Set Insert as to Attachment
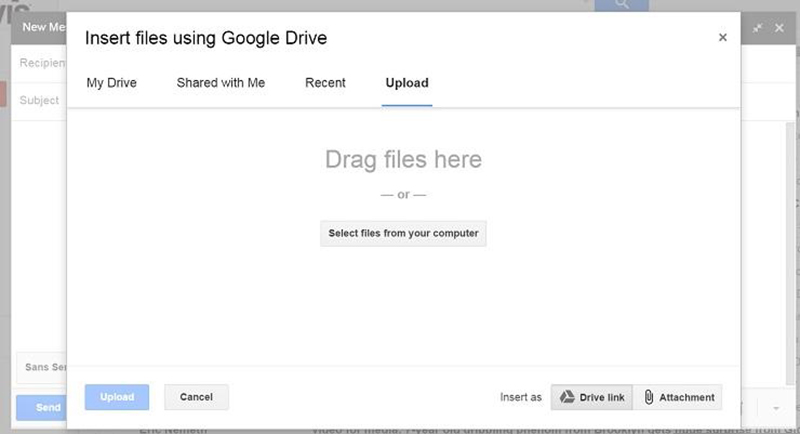The width and height of the screenshot is (800, 434). pos(678,397)
